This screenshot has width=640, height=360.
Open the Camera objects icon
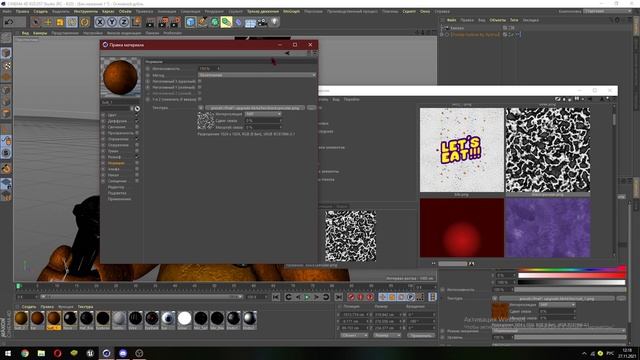[262, 22]
